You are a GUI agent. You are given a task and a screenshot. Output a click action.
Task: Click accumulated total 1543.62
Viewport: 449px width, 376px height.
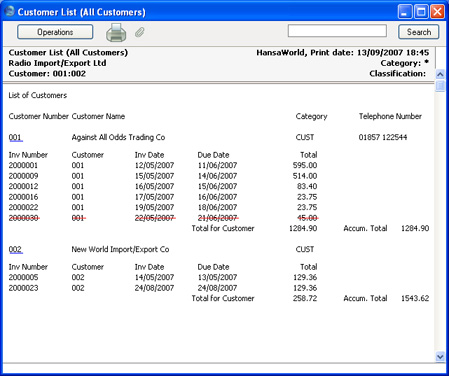tap(415, 298)
